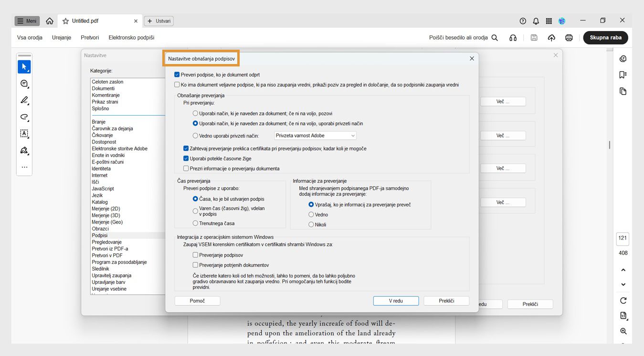Open 'Elektronsko podpiši' menu
Image resolution: width=644 pixels, height=356 pixels.
(131, 38)
